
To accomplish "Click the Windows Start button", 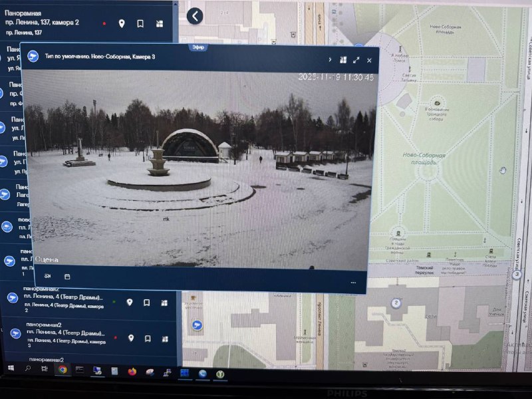I will coord(11,368).
